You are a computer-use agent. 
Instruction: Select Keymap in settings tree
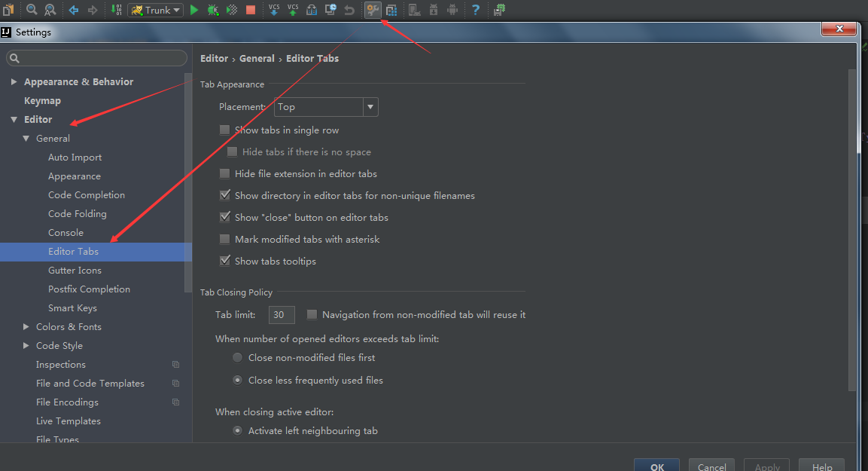coord(42,100)
